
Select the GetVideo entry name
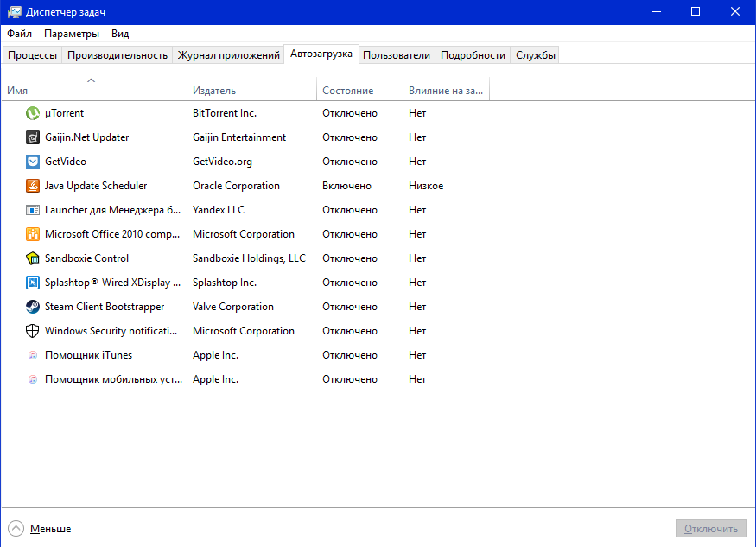[66, 162]
